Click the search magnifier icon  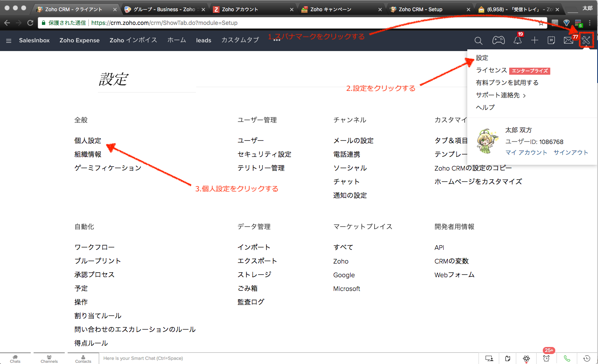[x=478, y=40]
